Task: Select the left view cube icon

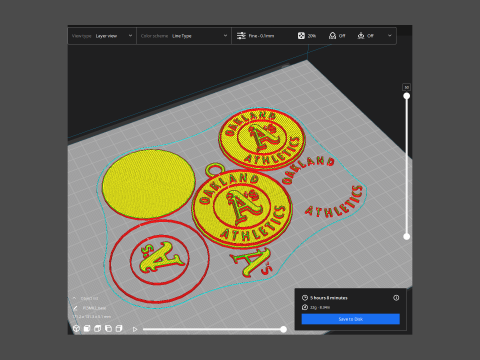Action: 108,329
